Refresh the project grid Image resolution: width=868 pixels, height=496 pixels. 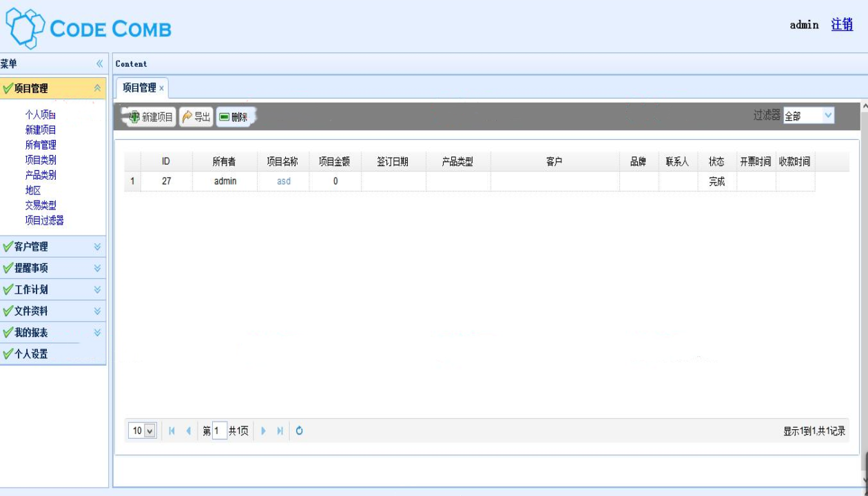(300, 431)
